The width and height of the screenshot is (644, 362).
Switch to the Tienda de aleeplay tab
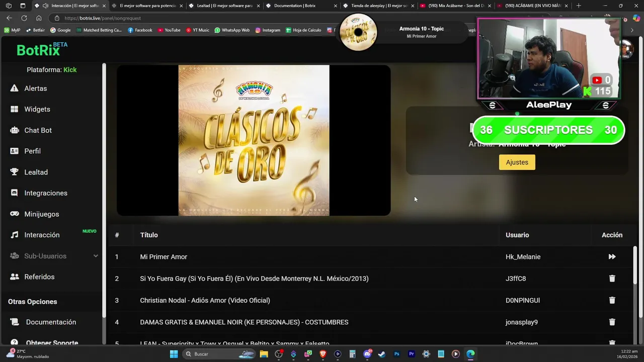(x=379, y=6)
